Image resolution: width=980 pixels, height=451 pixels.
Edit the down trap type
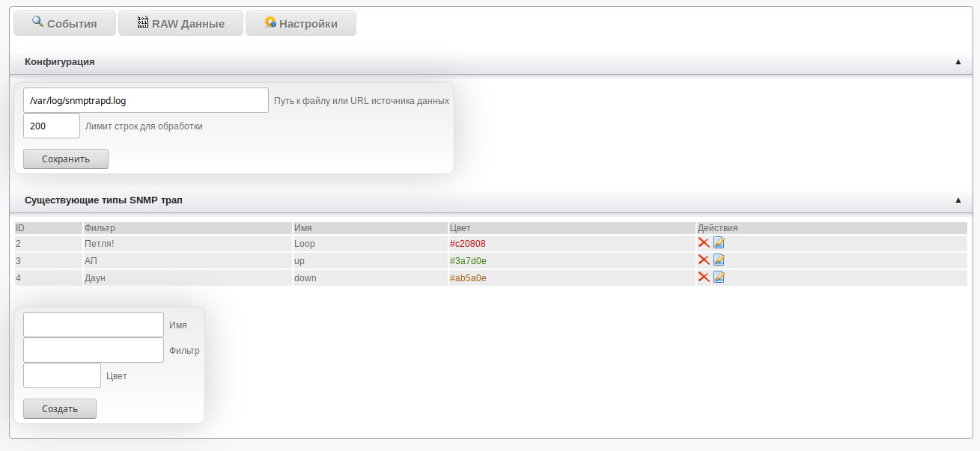[719, 277]
